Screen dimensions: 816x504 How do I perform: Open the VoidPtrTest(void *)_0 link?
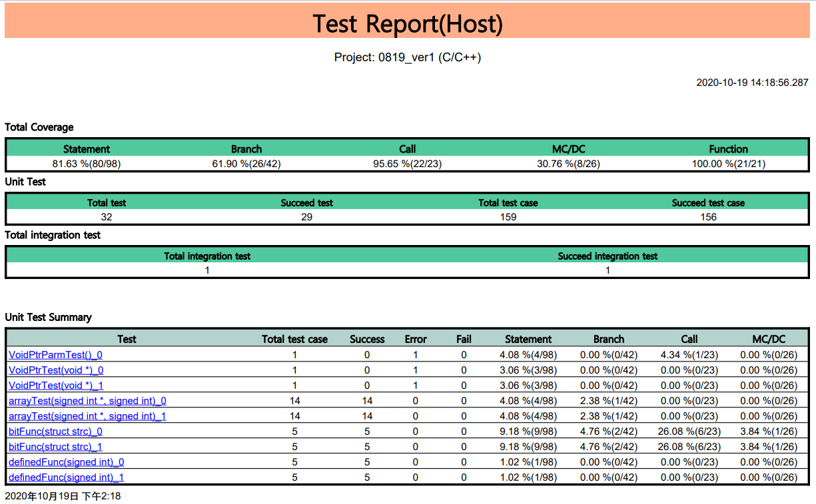click(x=56, y=370)
